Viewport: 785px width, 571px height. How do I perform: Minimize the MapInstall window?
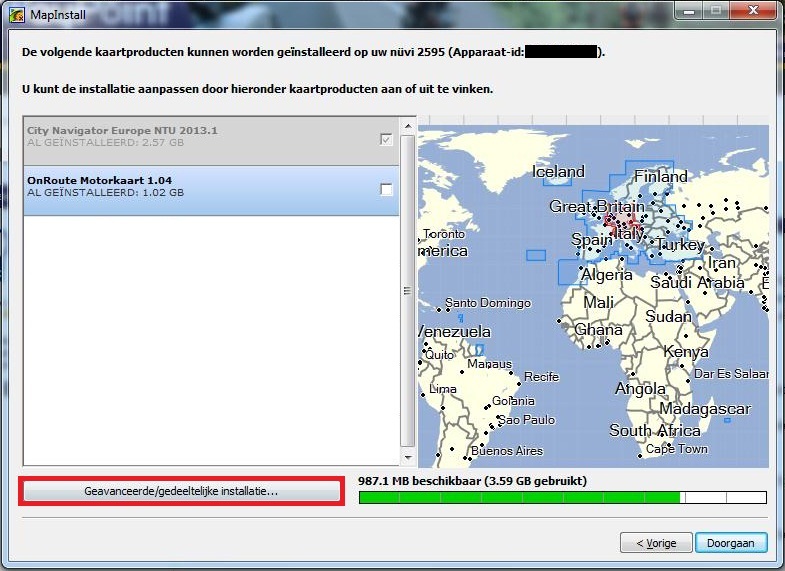coord(689,10)
